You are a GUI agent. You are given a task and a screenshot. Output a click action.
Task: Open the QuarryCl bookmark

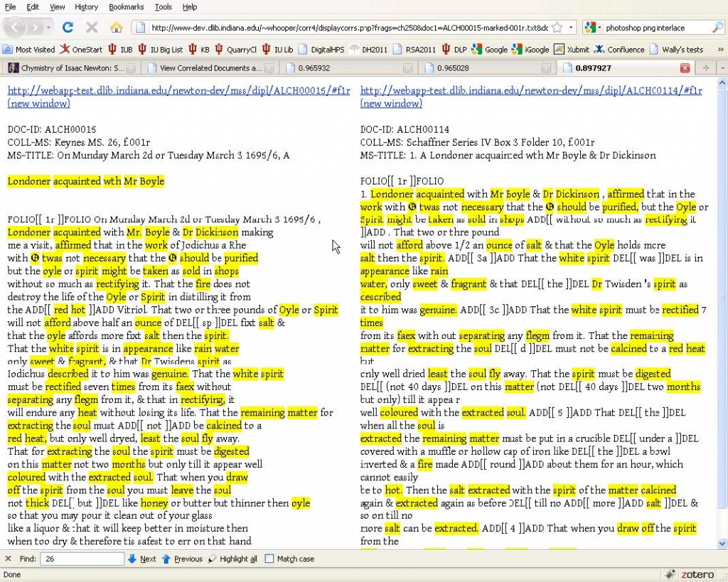click(x=236, y=49)
